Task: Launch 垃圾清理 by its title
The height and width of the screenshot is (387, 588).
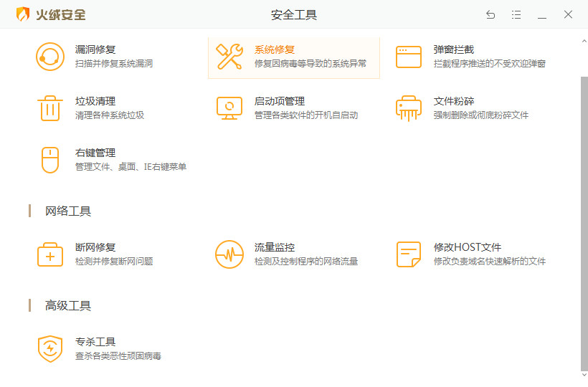Action: click(x=95, y=101)
